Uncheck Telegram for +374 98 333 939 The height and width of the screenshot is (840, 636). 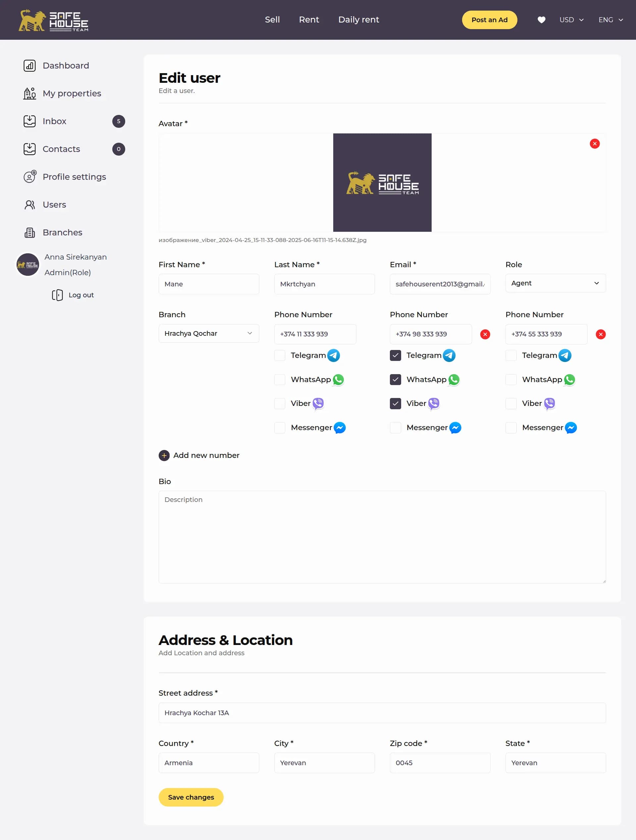pos(395,356)
